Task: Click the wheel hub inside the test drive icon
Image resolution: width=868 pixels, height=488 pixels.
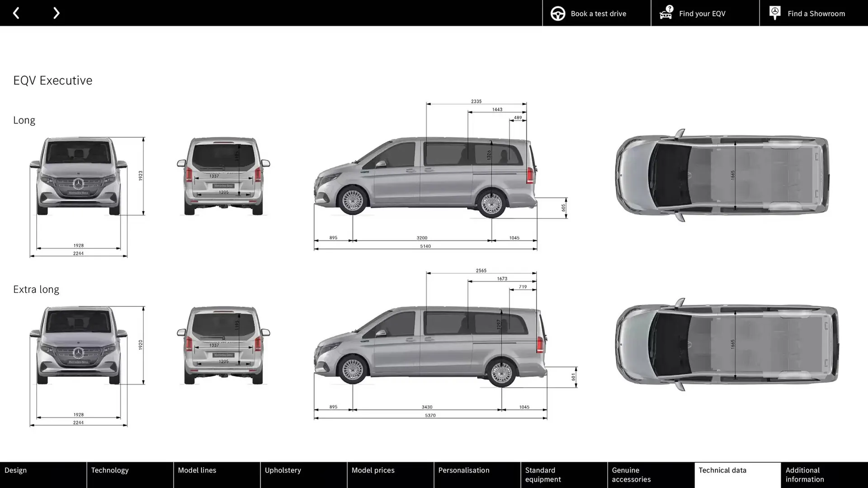Action: point(557,13)
